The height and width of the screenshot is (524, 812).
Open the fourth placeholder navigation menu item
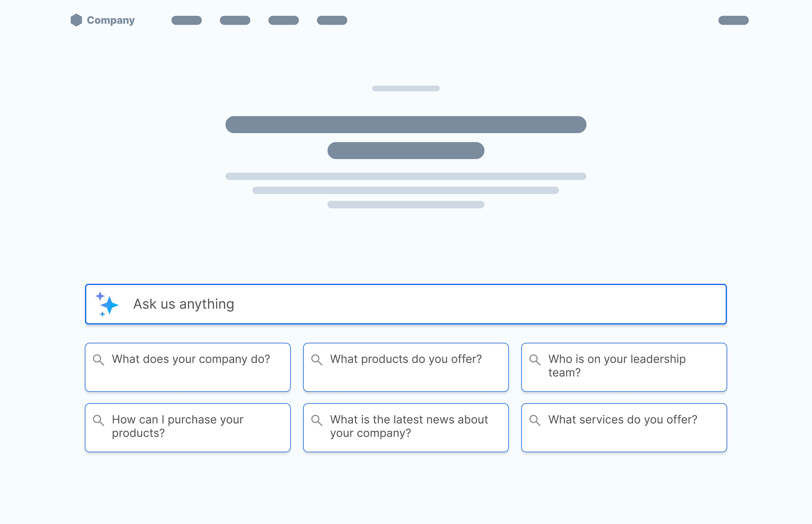[x=332, y=21]
